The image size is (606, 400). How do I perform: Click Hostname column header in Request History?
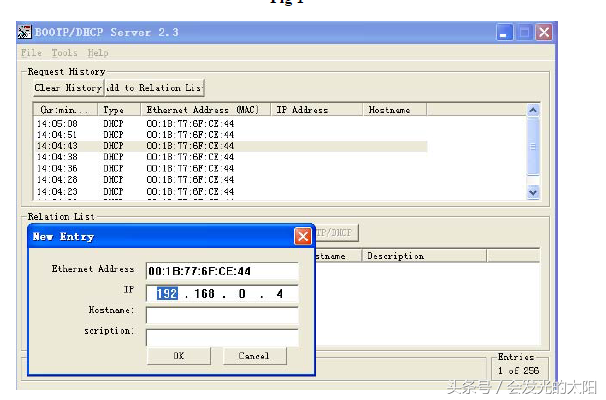395,110
